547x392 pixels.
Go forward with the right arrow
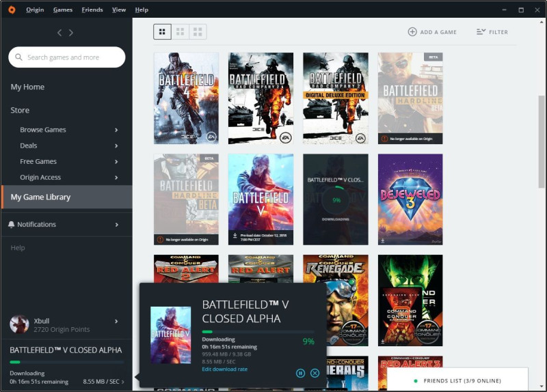click(71, 33)
